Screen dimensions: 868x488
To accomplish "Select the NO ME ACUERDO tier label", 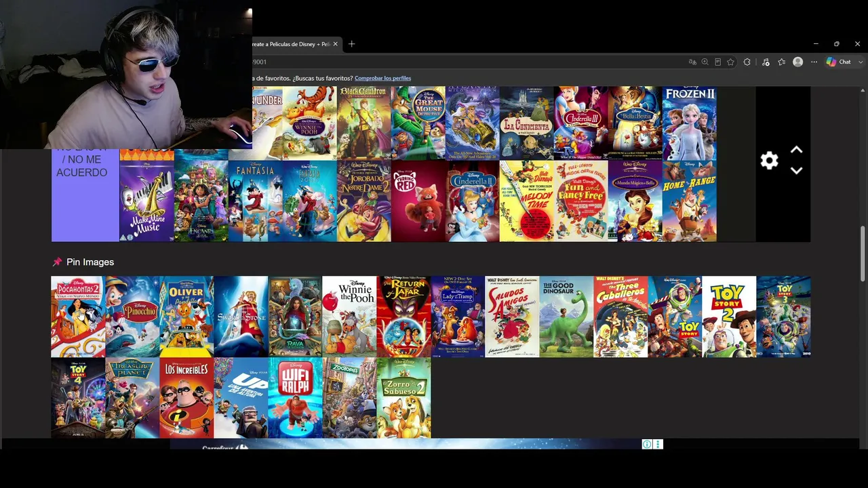I will 85,195.
